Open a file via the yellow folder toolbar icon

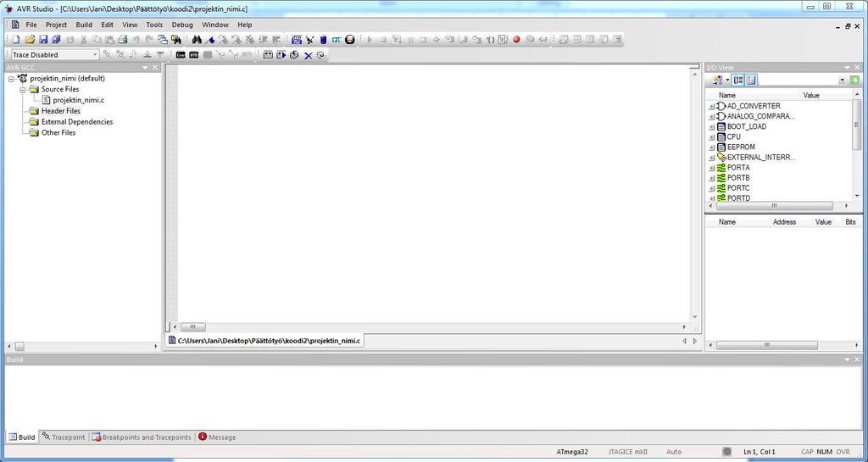[x=30, y=39]
